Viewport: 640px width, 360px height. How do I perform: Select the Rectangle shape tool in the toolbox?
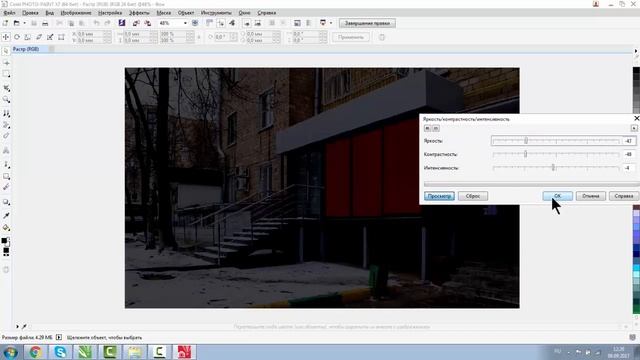[x=6, y=176]
